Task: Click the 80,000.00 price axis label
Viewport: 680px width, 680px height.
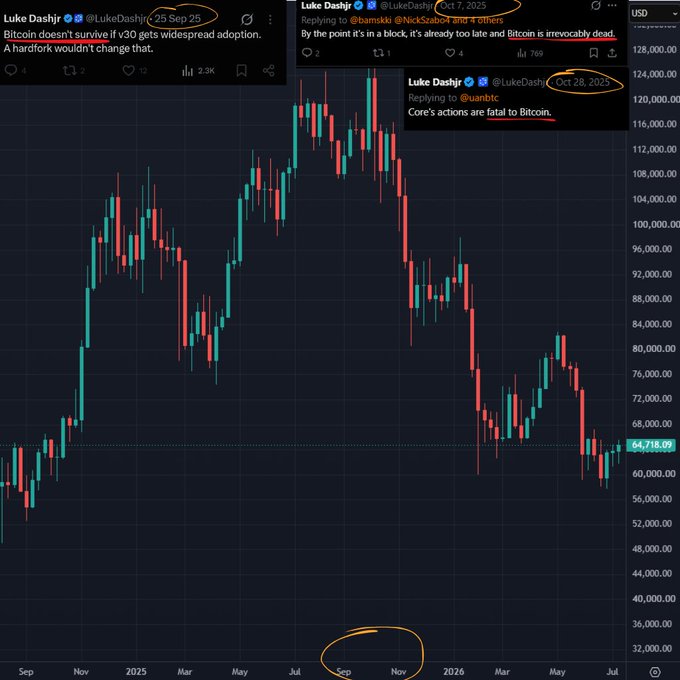Action: (x=654, y=349)
